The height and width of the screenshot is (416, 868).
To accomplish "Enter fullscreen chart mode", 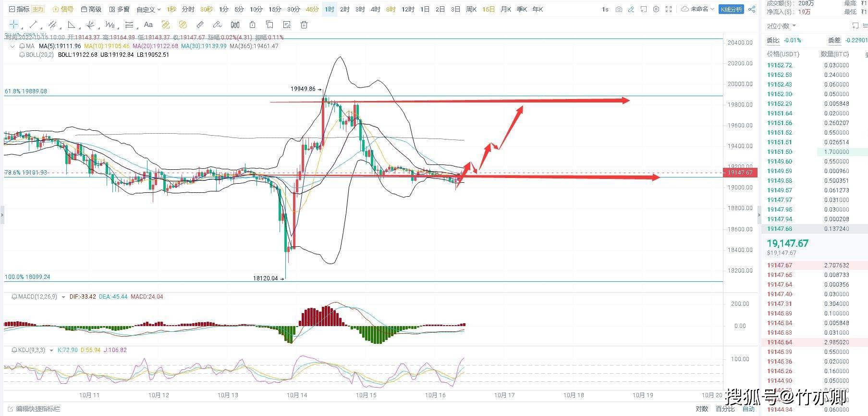I will pyautogui.click(x=668, y=9).
